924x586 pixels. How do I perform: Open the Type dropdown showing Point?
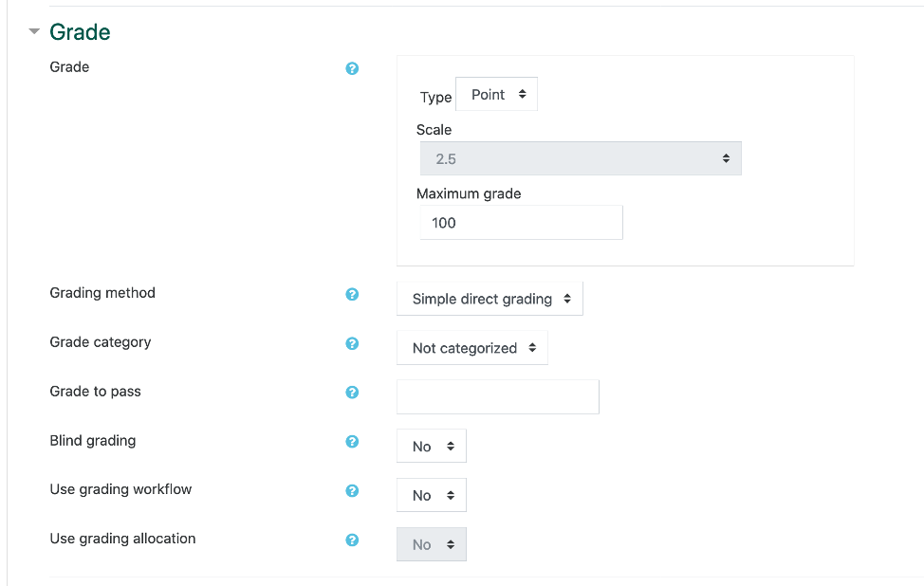click(x=496, y=93)
